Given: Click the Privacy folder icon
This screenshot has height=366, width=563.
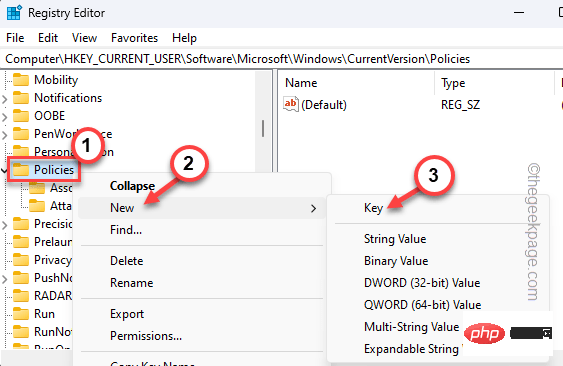Looking at the screenshot, I should coord(21,260).
